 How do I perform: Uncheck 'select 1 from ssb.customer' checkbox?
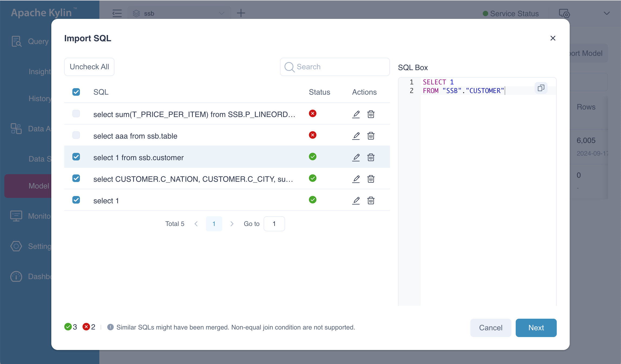(76, 157)
